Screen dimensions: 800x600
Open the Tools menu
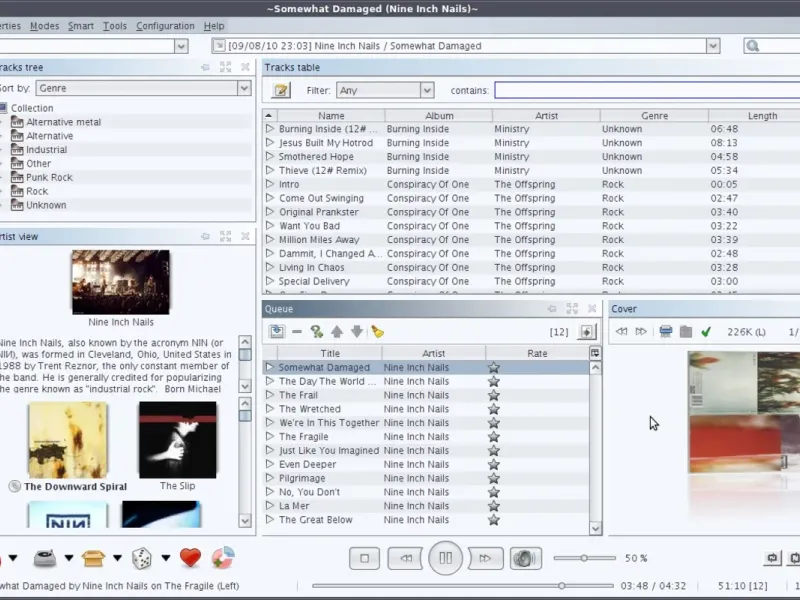coord(115,26)
